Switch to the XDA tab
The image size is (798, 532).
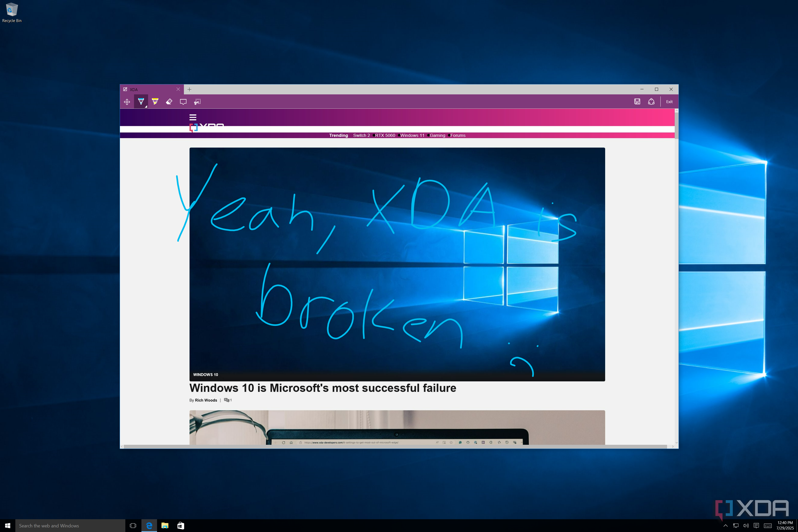click(x=152, y=89)
